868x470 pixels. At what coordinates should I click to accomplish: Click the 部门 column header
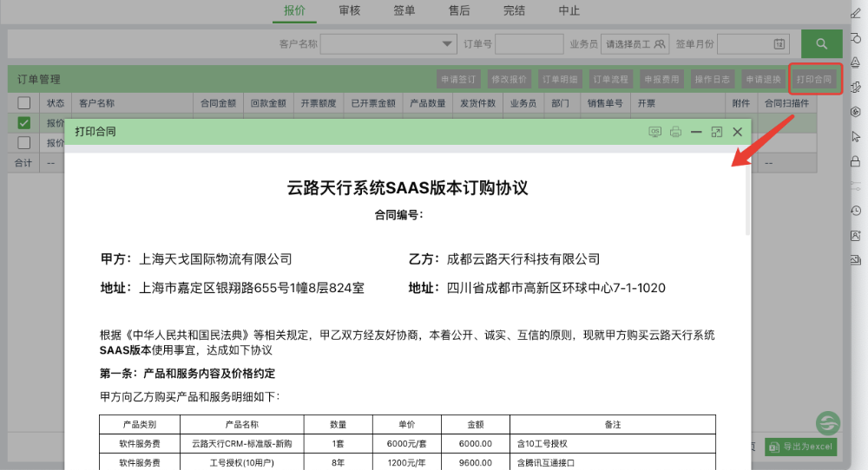(x=560, y=103)
